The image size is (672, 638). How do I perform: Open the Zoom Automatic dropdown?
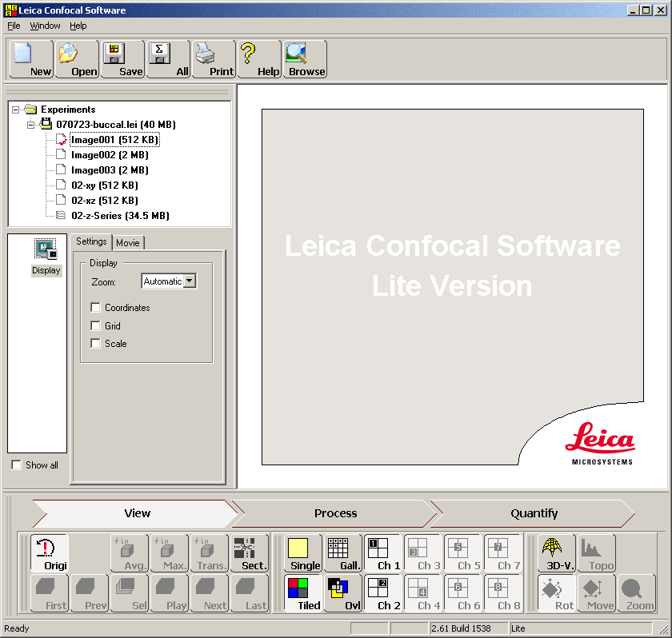tap(190, 281)
